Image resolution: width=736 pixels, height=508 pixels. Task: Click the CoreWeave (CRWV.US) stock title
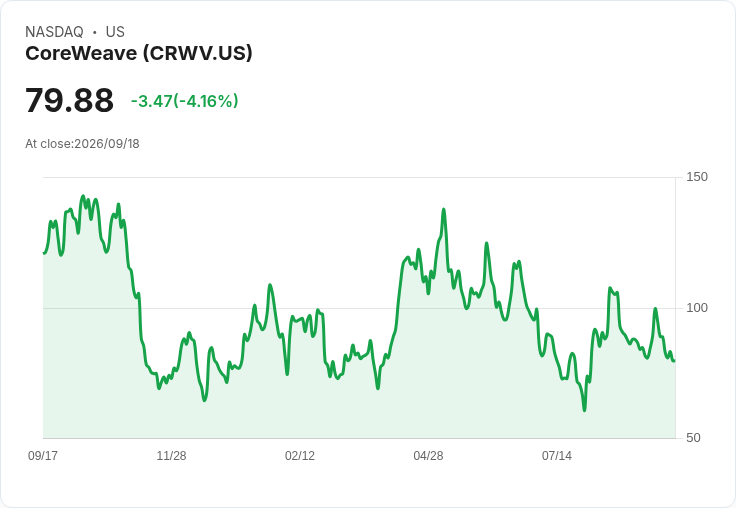click(139, 53)
